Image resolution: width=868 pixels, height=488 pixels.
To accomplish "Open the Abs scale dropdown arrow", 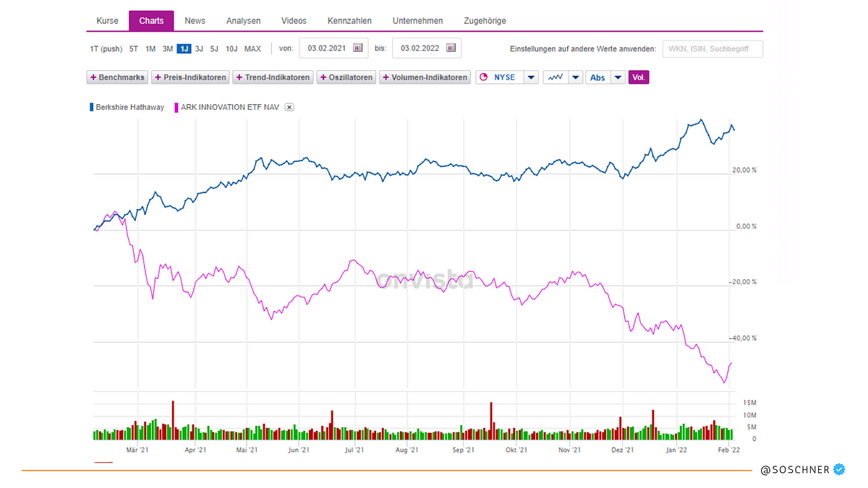I will 618,77.
